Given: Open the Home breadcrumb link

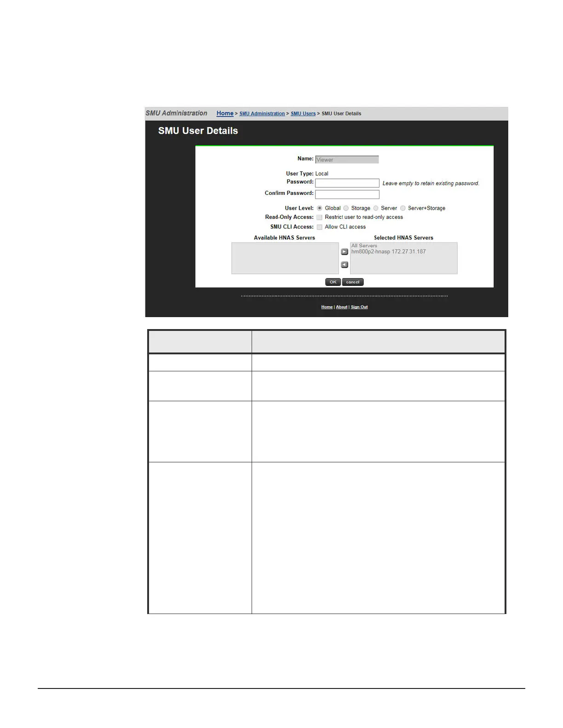Looking at the screenshot, I should pos(225,114).
